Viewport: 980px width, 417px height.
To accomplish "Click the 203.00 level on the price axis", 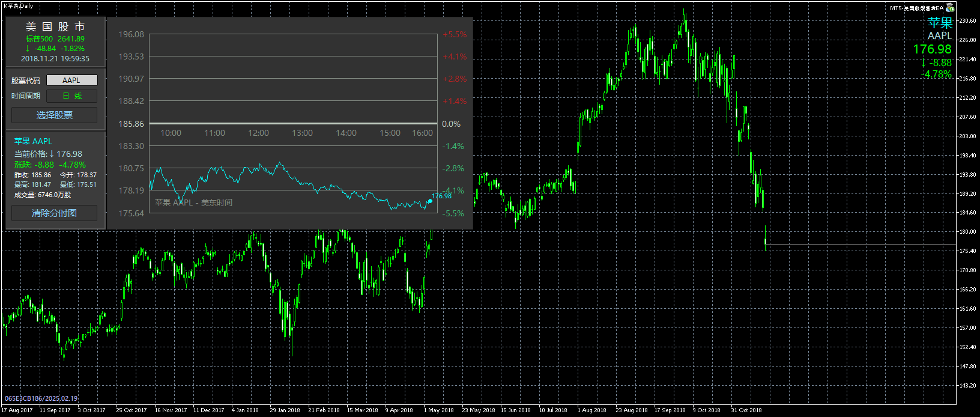I will [x=967, y=136].
